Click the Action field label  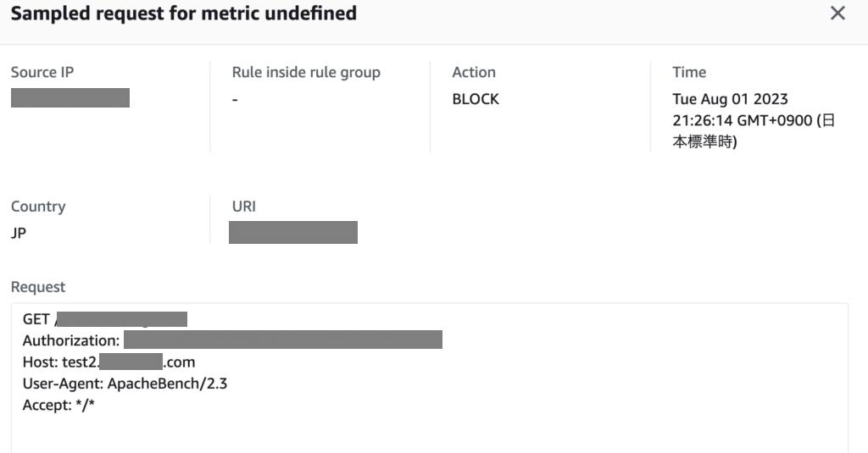coord(474,73)
